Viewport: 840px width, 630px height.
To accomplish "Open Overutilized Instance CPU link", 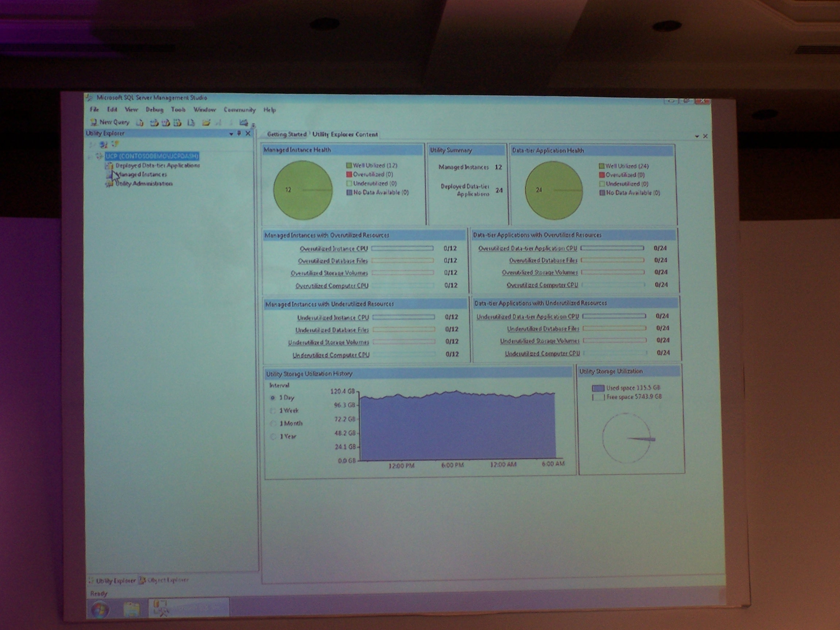I will 334,249.
